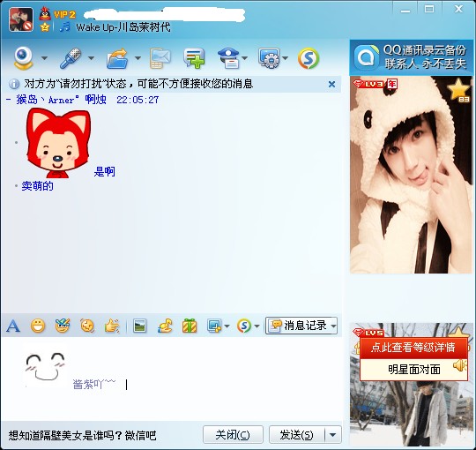Screen dimensions: 476x450
Task: Dismiss the do-not-disturb status notice
Action: pyautogui.click(x=331, y=84)
